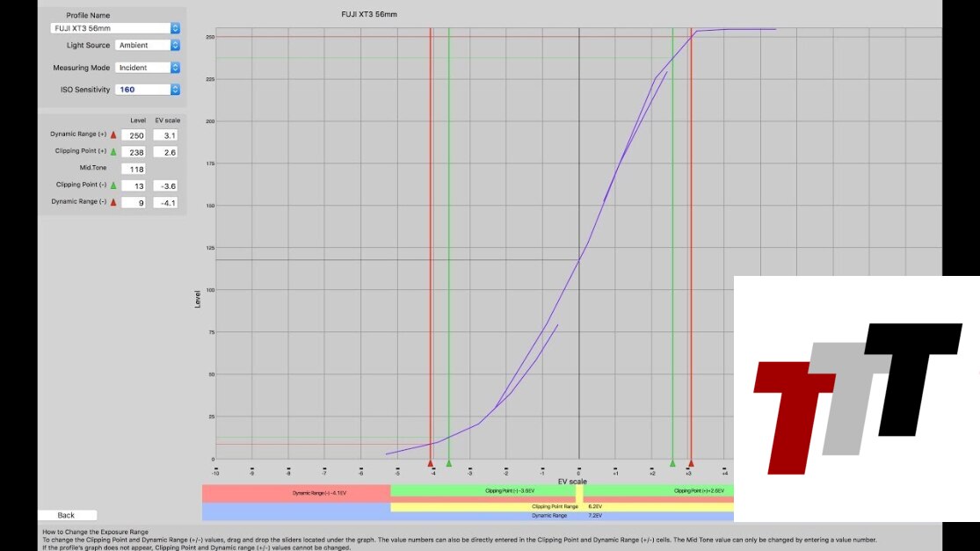Open the ISO Sensitivity dropdown showing 160
This screenshot has width=980, height=551.
pyautogui.click(x=148, y=90)
